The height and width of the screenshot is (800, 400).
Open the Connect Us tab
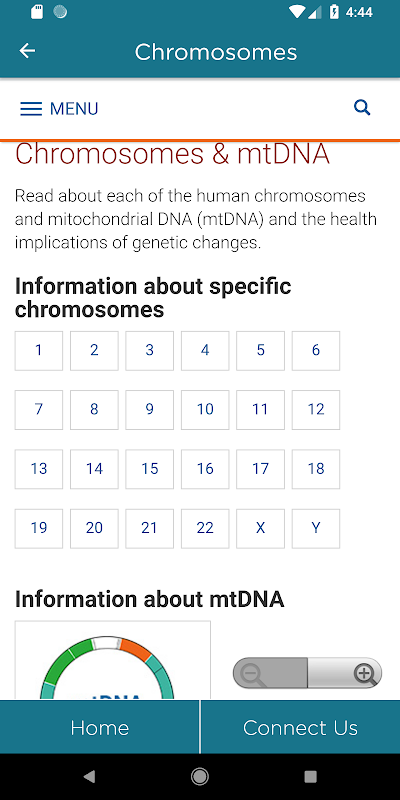coord(301,727)
